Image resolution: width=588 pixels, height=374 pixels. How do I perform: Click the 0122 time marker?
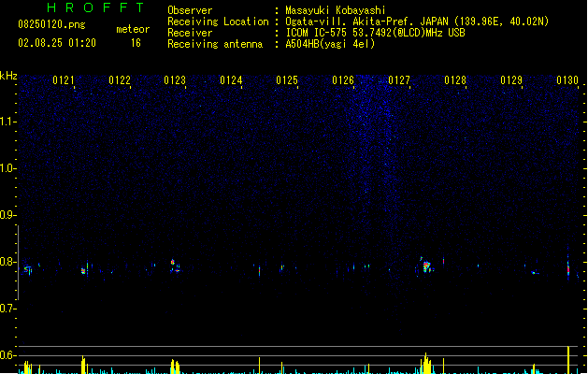click(120, 80)
